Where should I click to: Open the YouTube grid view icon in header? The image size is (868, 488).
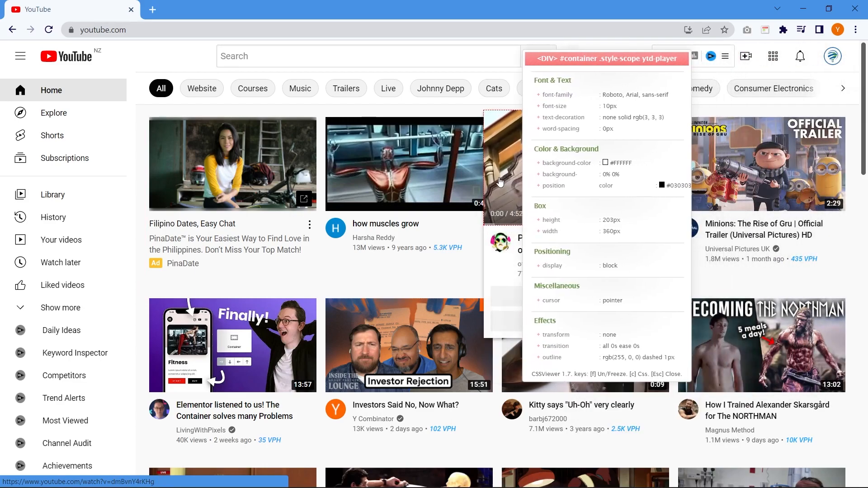(773, 56)
